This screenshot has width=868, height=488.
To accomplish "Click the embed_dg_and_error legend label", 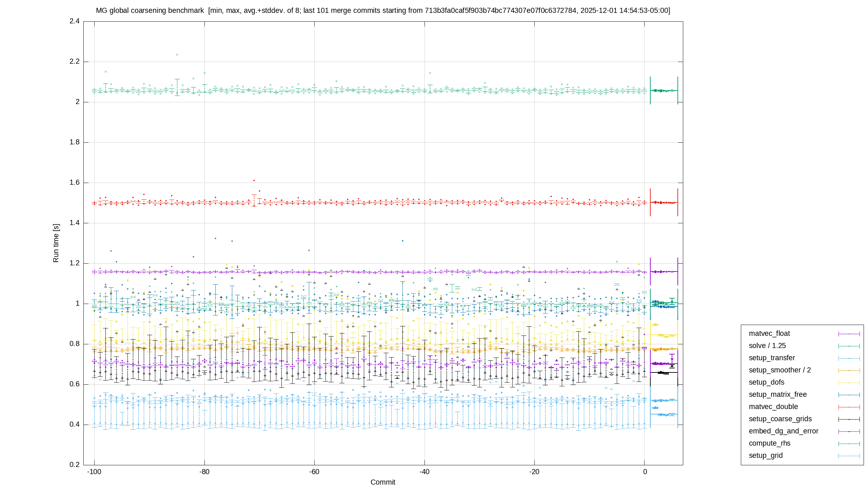I will (x=784, y=431).
